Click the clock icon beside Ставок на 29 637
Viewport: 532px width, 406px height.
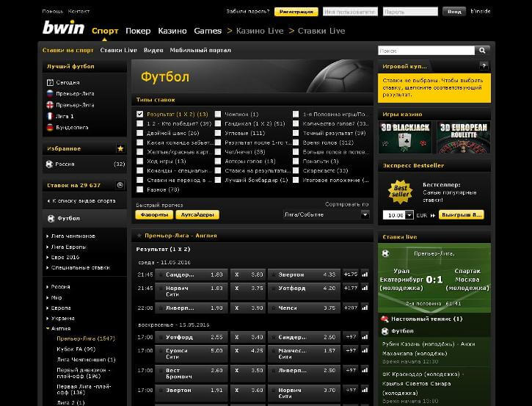click(x=120, y=185)
